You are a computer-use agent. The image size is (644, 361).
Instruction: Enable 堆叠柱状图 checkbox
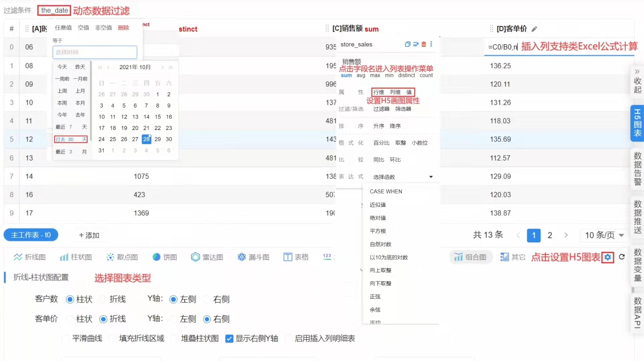(x=175, y=339)
